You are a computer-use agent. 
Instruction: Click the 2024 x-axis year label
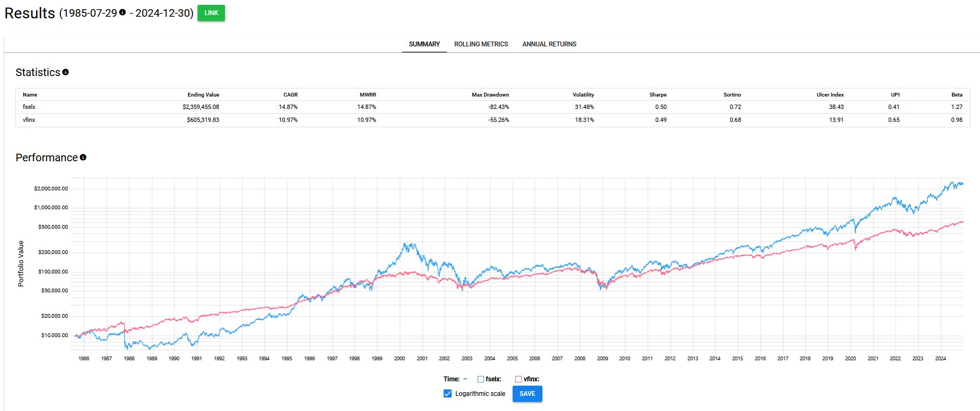(x=941, y=359)
